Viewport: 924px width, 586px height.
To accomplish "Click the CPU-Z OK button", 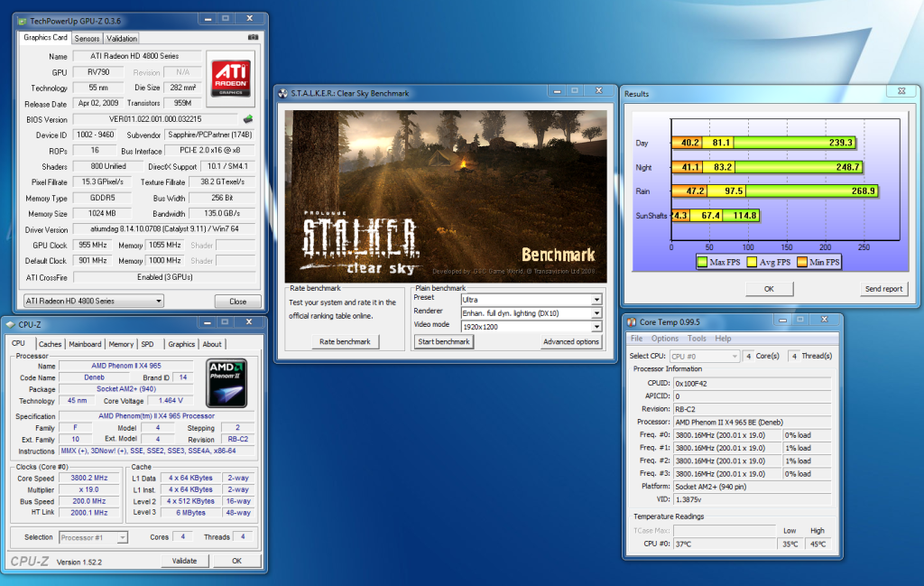I will coord(237,561).
